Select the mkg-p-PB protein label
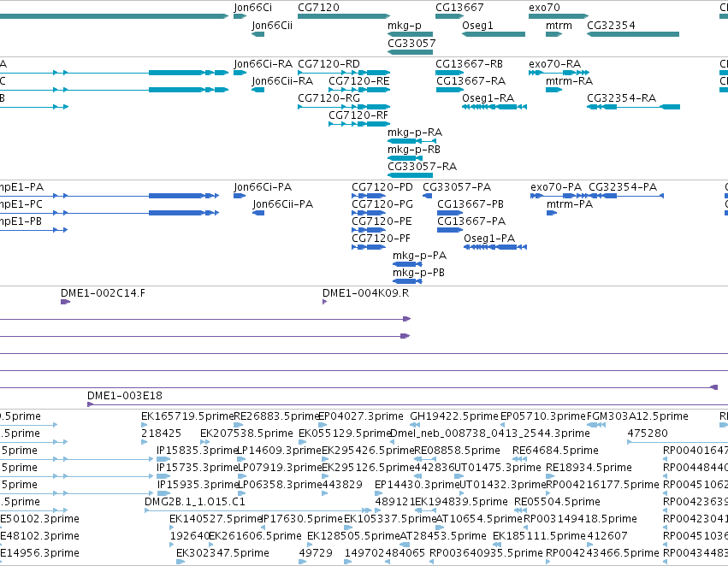The height and width of the screenshot is (566, 728). point(418,273)
